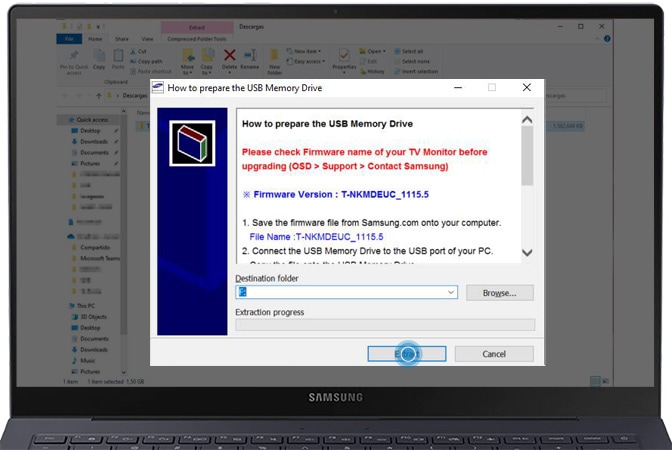
Task: Click Paste shortcut in the ribbon
Action: [x=151, y=72]
